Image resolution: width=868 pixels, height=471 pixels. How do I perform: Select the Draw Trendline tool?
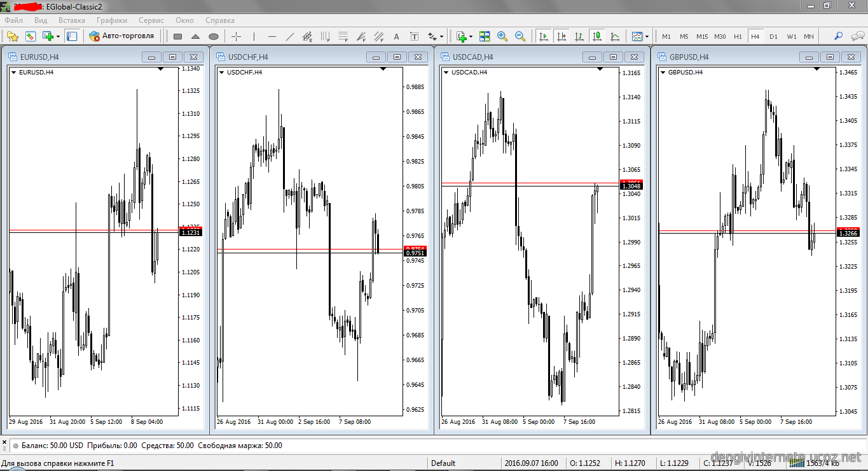(x=290, y=36)
